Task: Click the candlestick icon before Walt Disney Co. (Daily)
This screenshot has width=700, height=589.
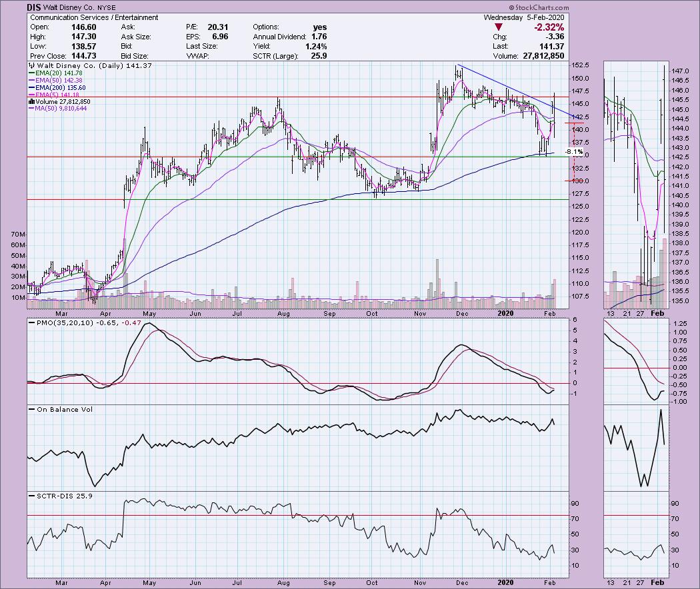Action: click(32, 65)
